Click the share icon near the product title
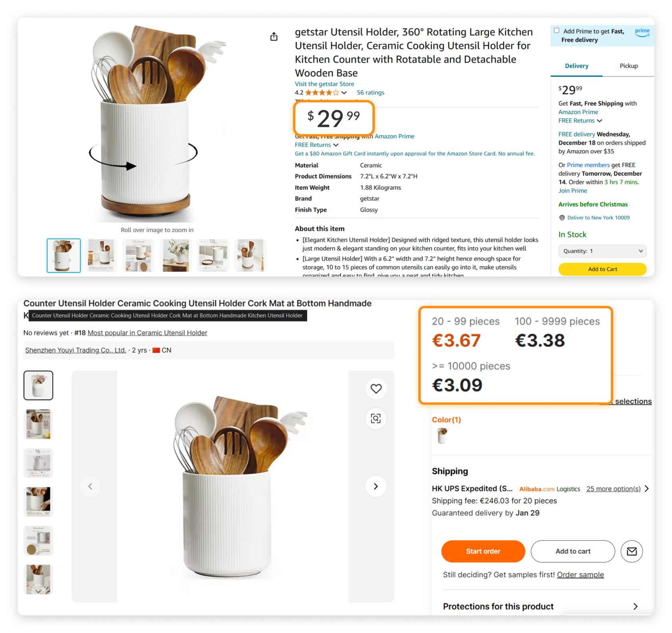Screen dimensions: 672x633 coord(274,36)
